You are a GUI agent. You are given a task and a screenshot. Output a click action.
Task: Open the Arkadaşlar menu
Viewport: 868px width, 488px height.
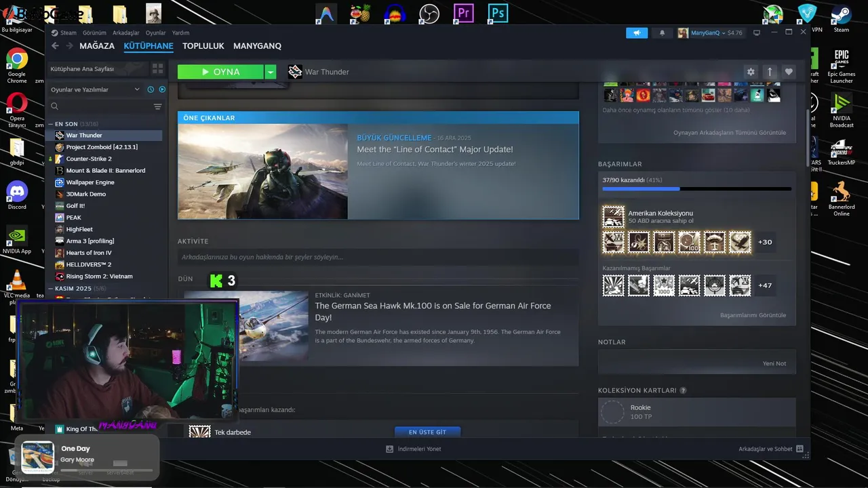pyautogui.click(x=126, y=33)
